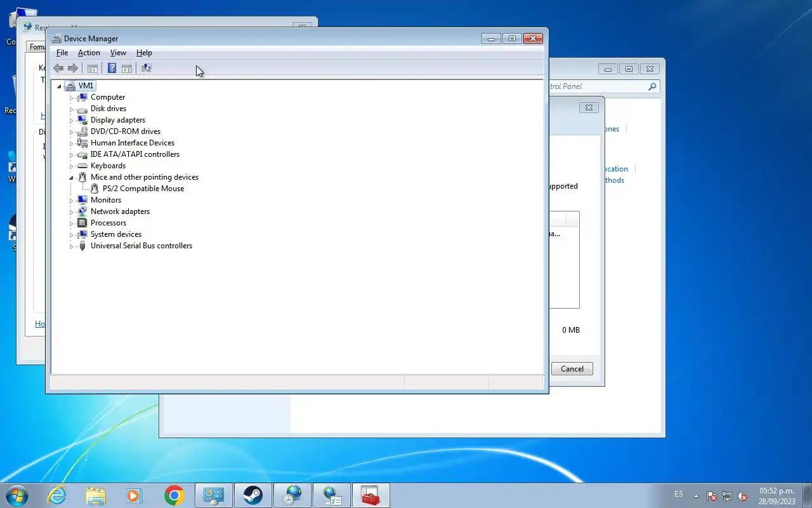Expand Universal Serial Bus controllers category
This screenshot has height=508, width=812.
(71, 246)
